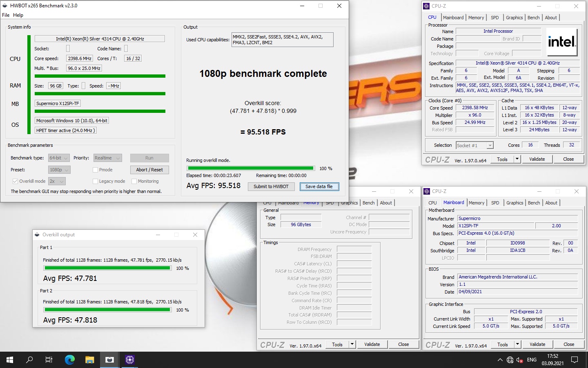Switch to Mainboard tab in top CPU-Z

pos(453,18)
